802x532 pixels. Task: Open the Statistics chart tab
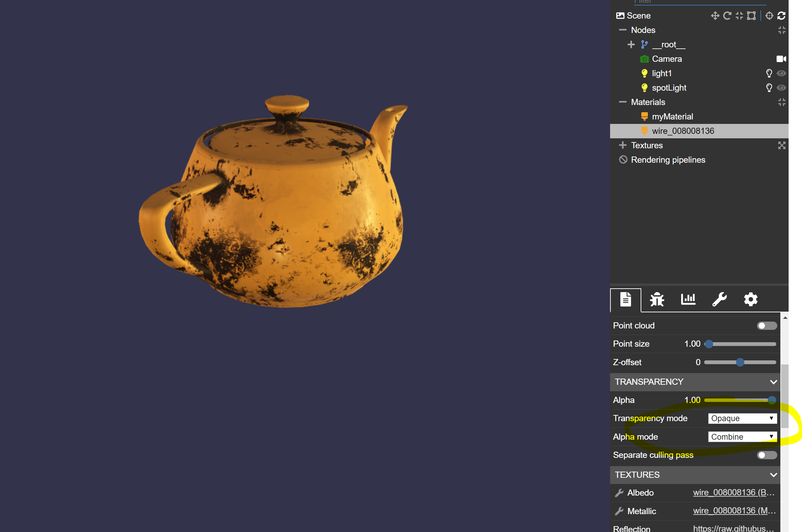pos(688,300)
